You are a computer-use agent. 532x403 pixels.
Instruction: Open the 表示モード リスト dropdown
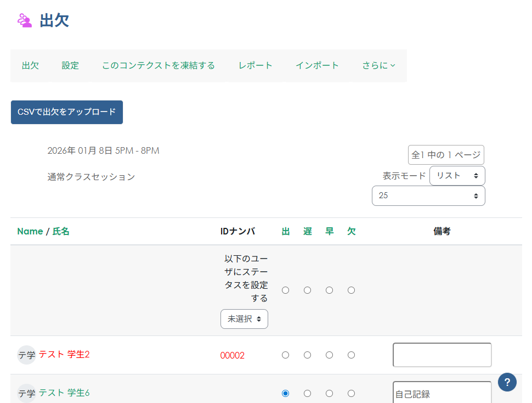pos(457,176)
